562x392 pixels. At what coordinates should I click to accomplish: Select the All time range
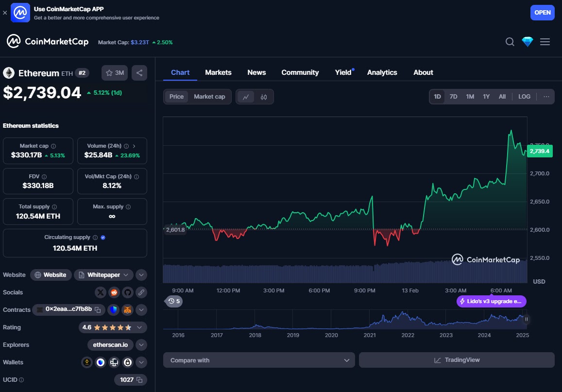[502, 96]
